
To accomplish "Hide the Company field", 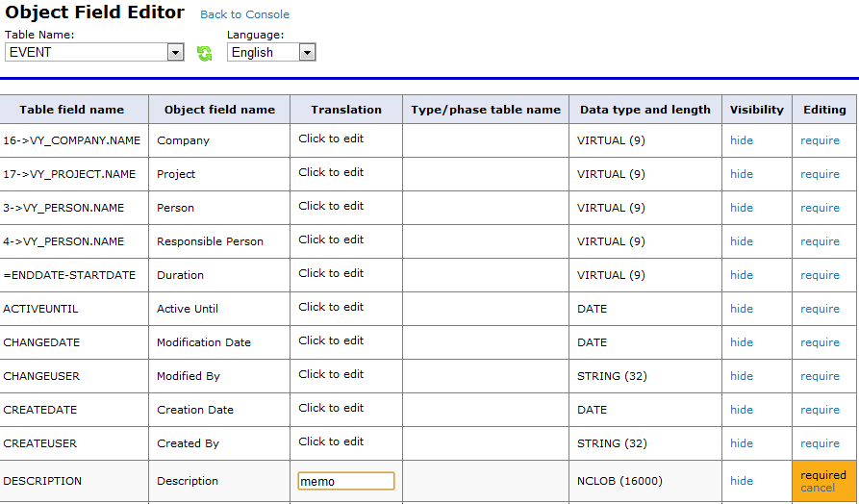I will point(742,140).
